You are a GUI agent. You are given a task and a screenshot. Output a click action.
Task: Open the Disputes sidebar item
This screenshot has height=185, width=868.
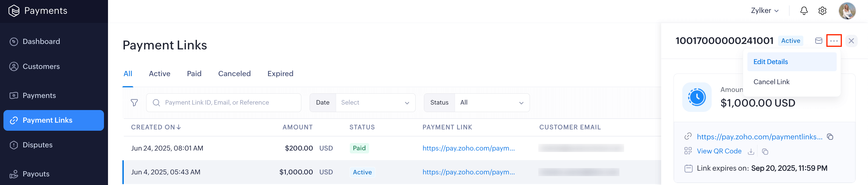tap(37, 145)
